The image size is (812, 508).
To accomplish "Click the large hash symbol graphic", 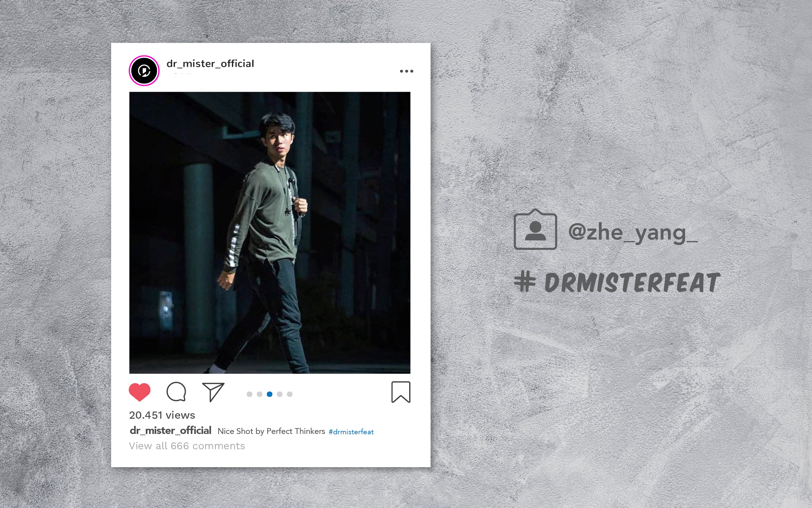I will click(x=525, y=282).
